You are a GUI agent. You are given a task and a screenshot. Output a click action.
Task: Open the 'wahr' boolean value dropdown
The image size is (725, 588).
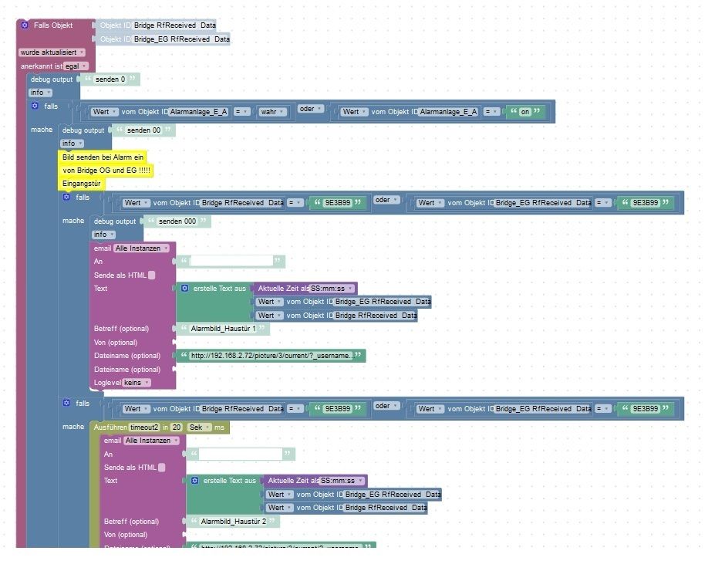coord(271,111)
